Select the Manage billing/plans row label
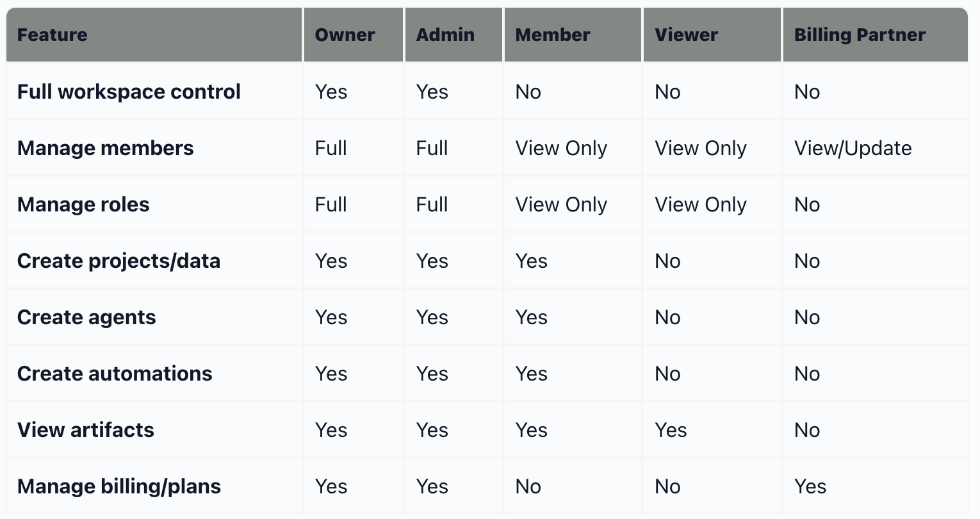Image resolution: width=980 pixels, height=519 pixels. (x=119, y=486)
